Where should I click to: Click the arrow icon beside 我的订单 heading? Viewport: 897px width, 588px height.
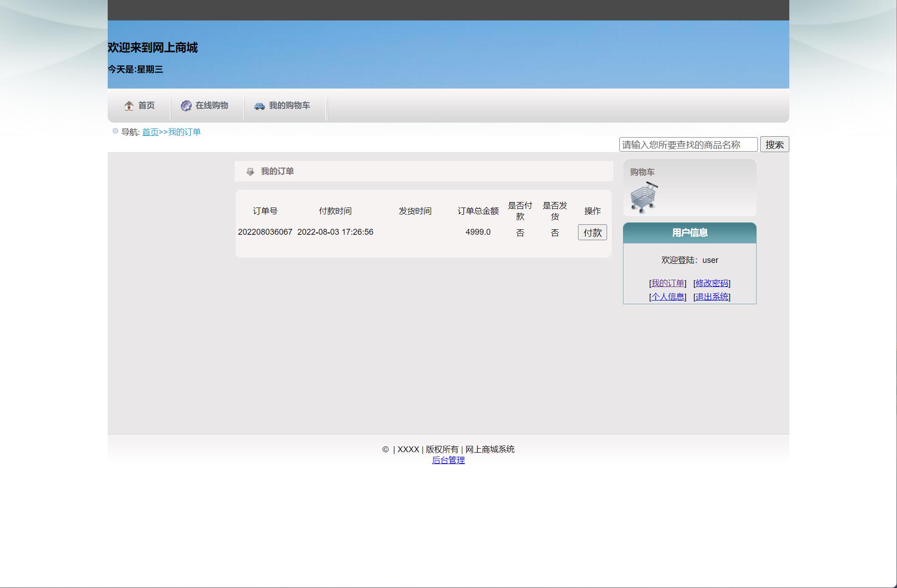point(249,172)
